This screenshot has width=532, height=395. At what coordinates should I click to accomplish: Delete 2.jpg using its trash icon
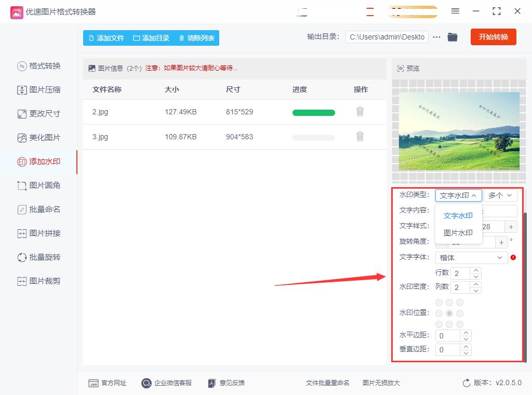click(x=360, y=112)
